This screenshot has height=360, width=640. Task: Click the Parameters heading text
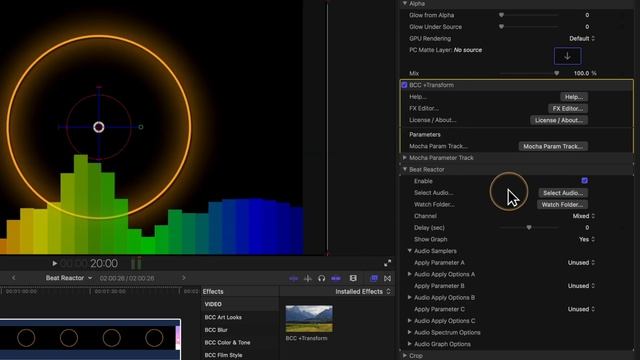click(424, 134)
